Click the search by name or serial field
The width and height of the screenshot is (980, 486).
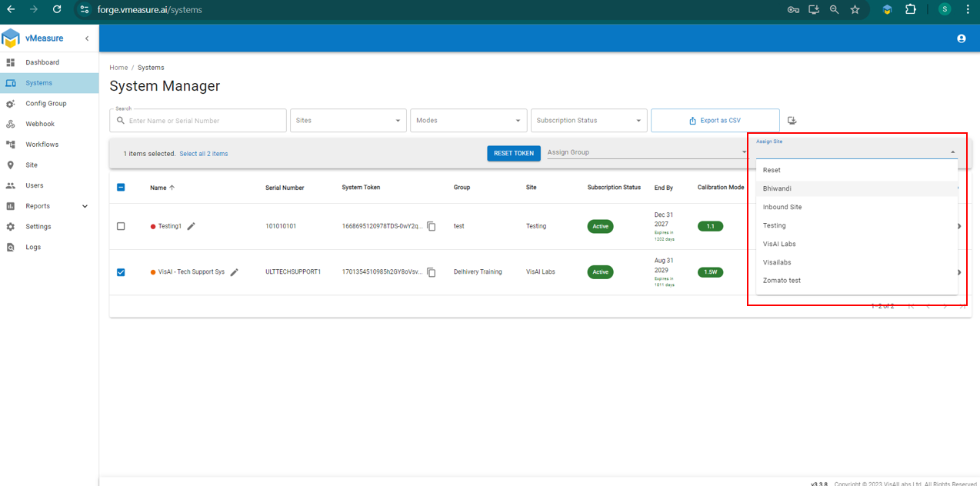tap(205, 121)
